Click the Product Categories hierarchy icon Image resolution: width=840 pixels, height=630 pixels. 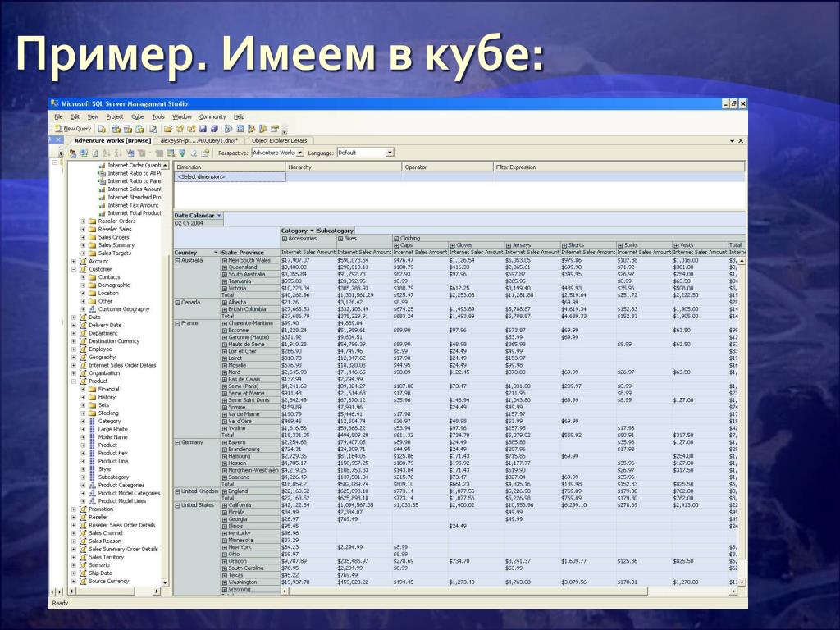coord(92,486)
